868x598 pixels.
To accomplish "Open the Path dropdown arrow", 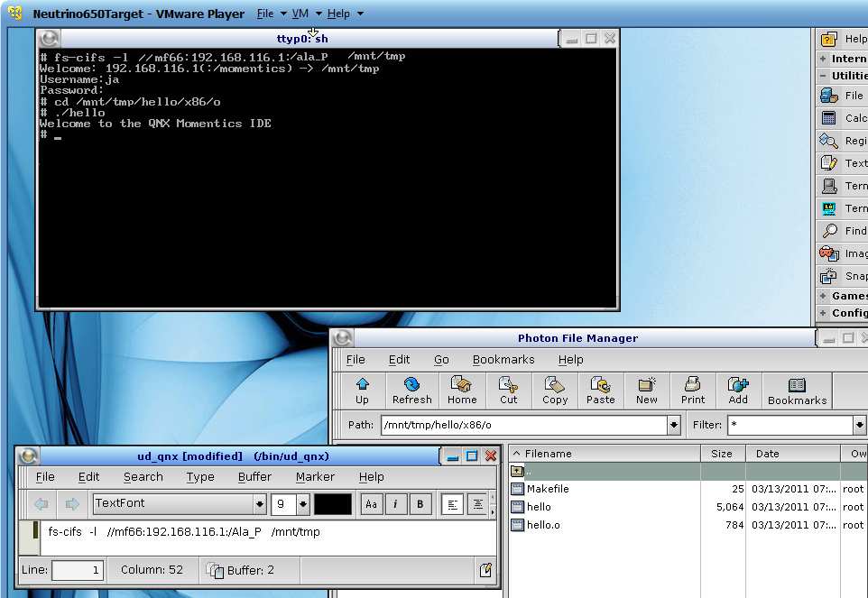I will pos(674,425).
